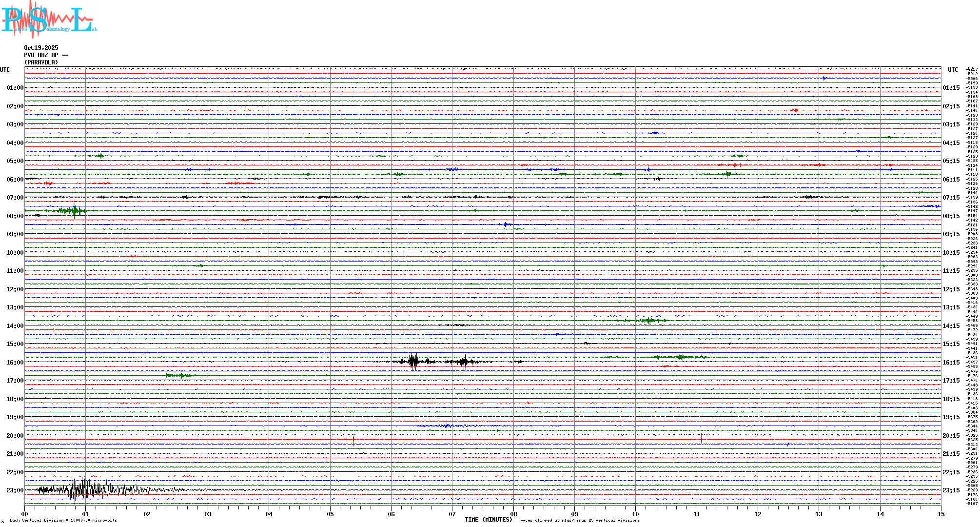The image size is (980, 527).
Task: Click the 23:15 time label on right
Action: point(951,490)
